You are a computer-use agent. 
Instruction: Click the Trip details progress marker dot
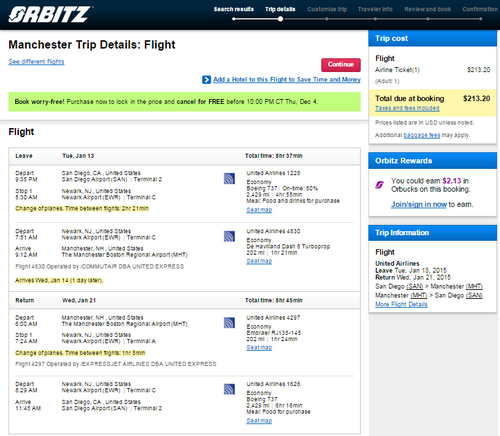pyautogui.click(x=280, y=19)
